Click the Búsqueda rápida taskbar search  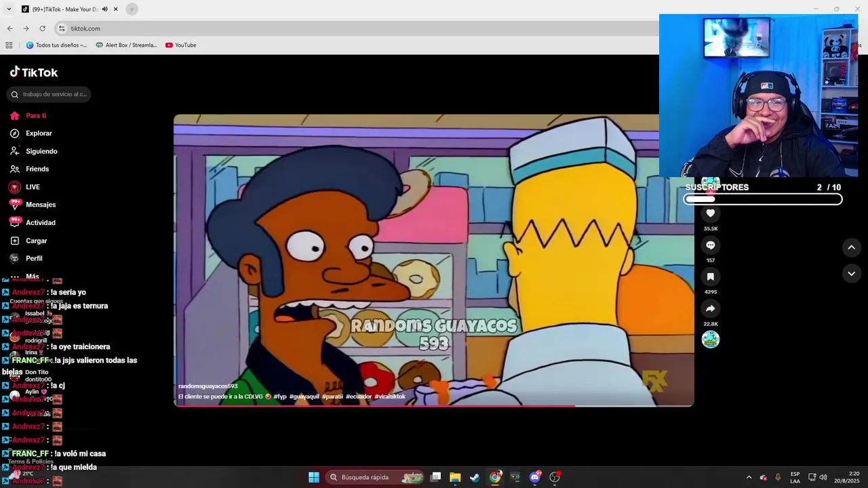(x=374, y=477)
